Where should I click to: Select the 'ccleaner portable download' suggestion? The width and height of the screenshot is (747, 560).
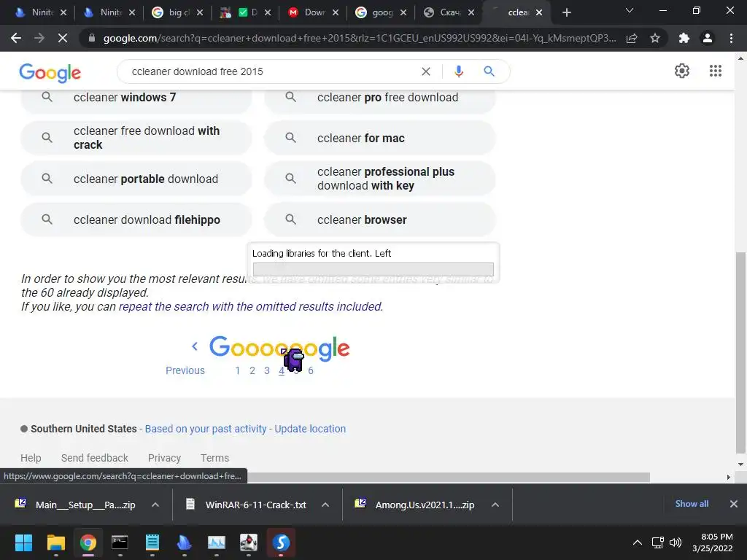click(x=136, y=179)
